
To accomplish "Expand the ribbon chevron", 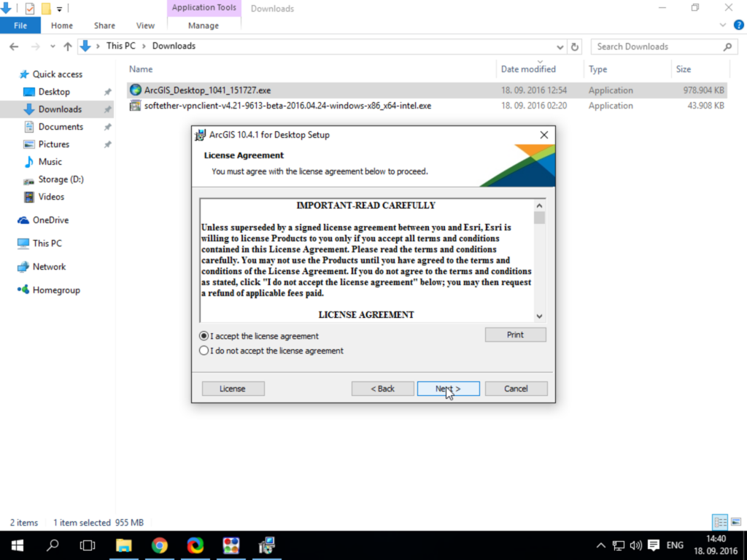I will tap(723, 26).
